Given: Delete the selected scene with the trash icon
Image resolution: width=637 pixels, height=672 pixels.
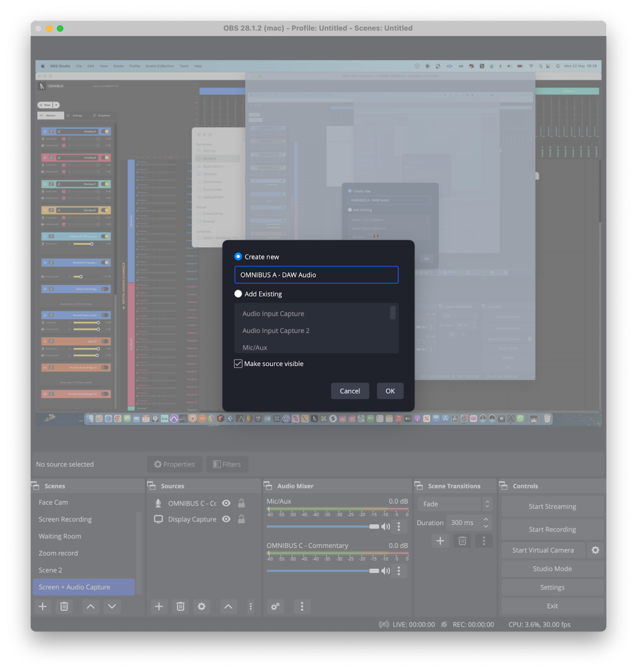Looking at the screenshot, I should tap(64, 606).
